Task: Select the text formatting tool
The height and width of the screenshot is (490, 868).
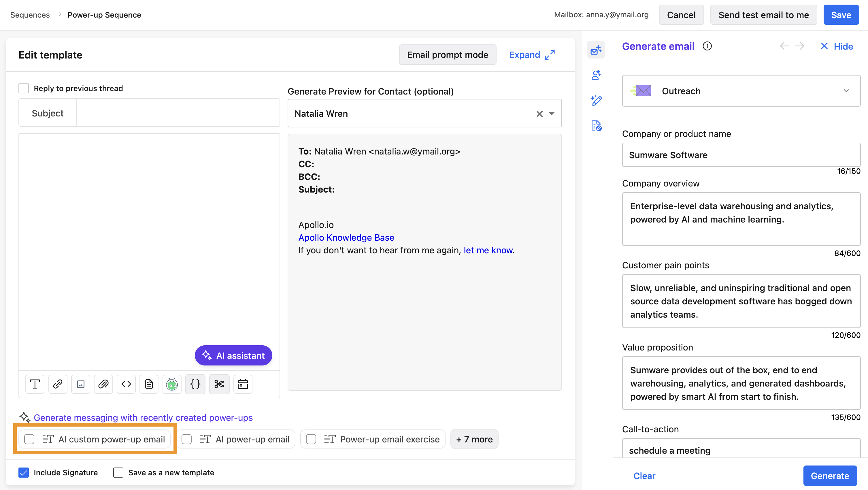Action: [35, 384]
